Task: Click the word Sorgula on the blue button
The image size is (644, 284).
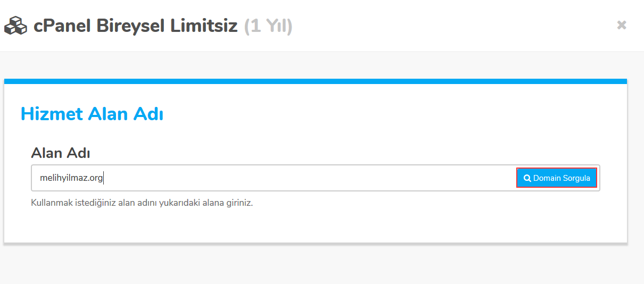Action: [x=576, y=178]
